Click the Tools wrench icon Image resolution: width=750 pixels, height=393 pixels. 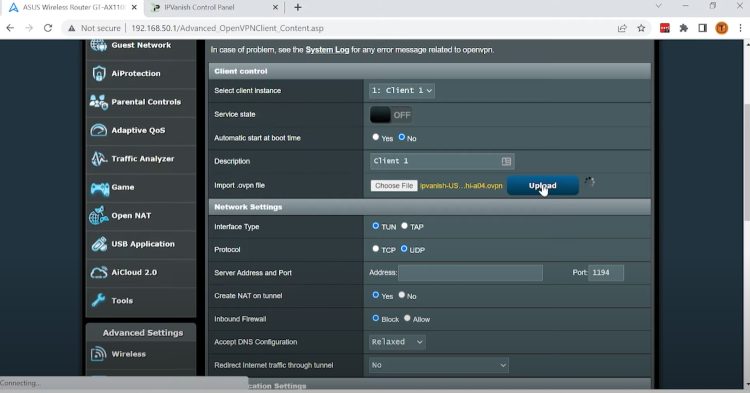(99, 300)
